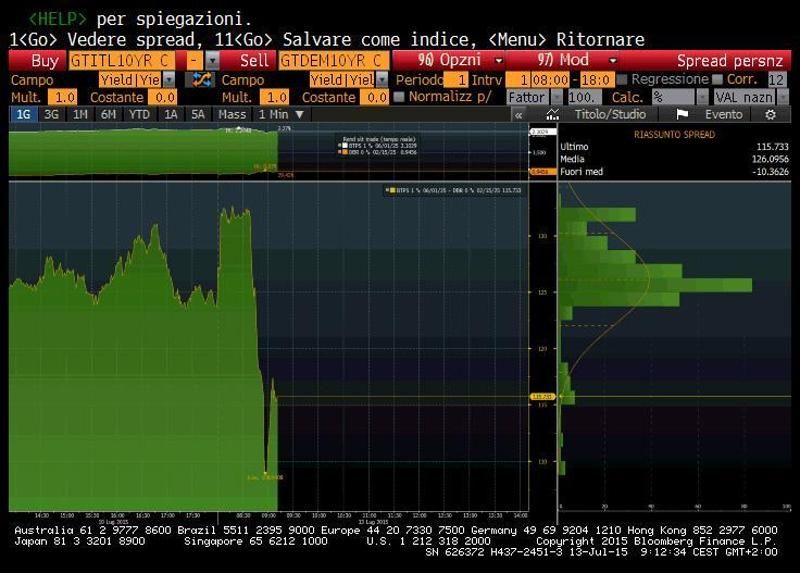Image resolution: width=800 pixels, height=573 pixels.
Task: Click the Sell button
Action: (255, 60)
